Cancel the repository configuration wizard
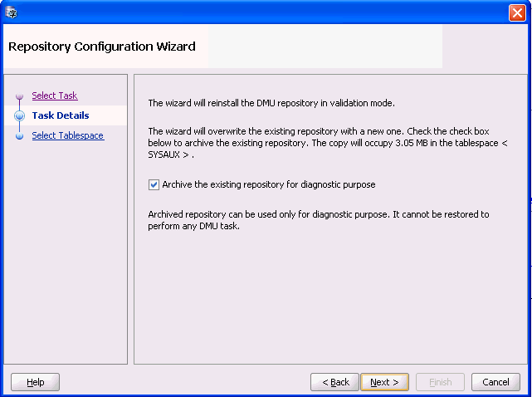Image resolution: width=532 pixels, height=397 pixels. point(495,382)
